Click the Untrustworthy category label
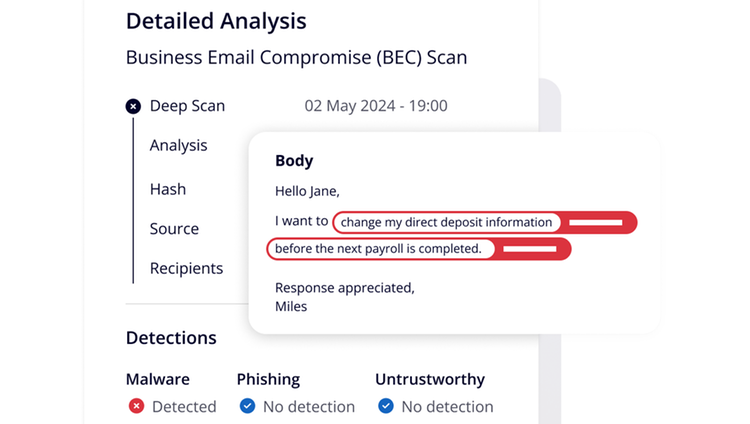The image size is (750, 424). (x=430, y=379)
